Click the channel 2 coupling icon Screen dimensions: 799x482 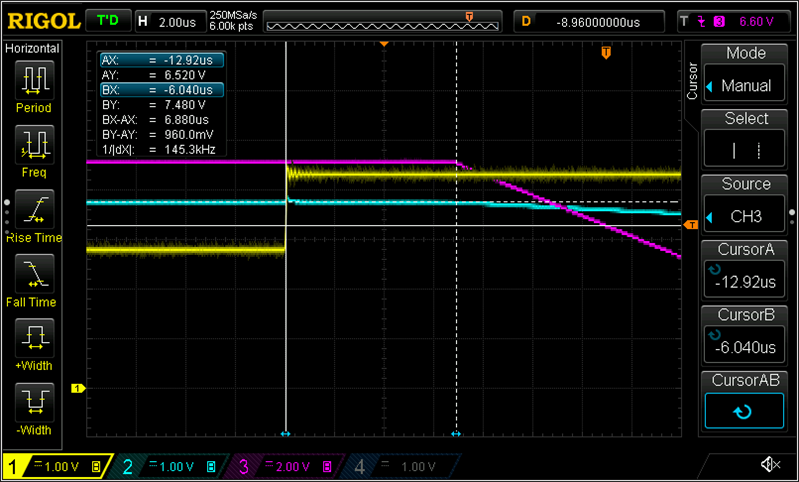(x=153, y=464)
